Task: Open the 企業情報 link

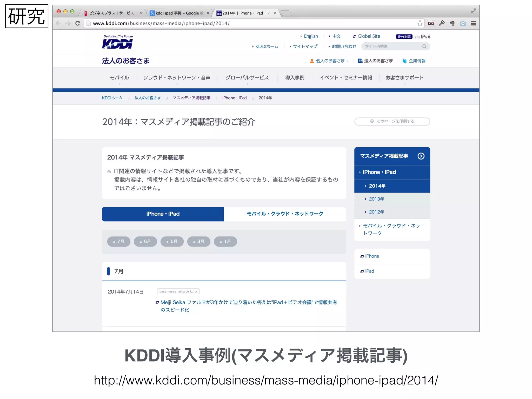Action: [414, 61]
